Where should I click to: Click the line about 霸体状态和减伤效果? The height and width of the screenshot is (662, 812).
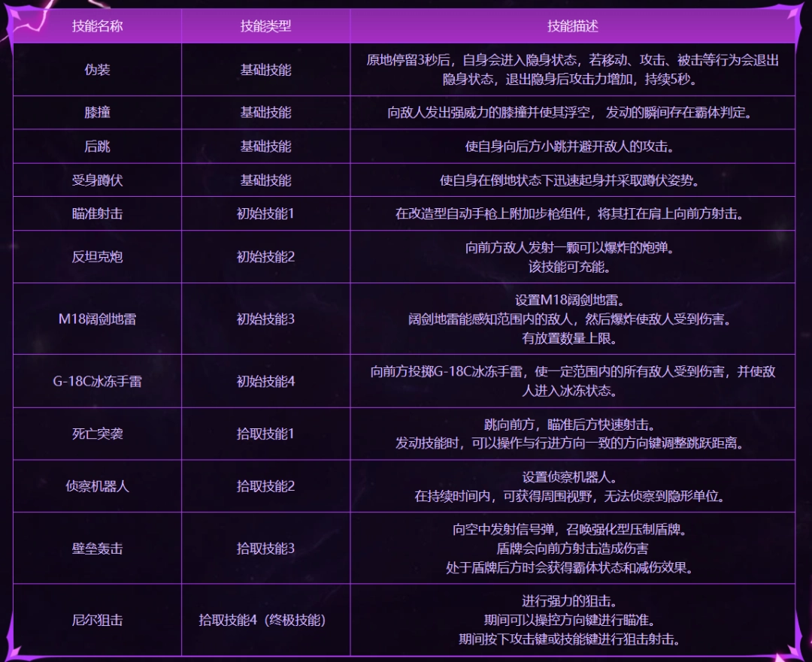pos(570,567)
